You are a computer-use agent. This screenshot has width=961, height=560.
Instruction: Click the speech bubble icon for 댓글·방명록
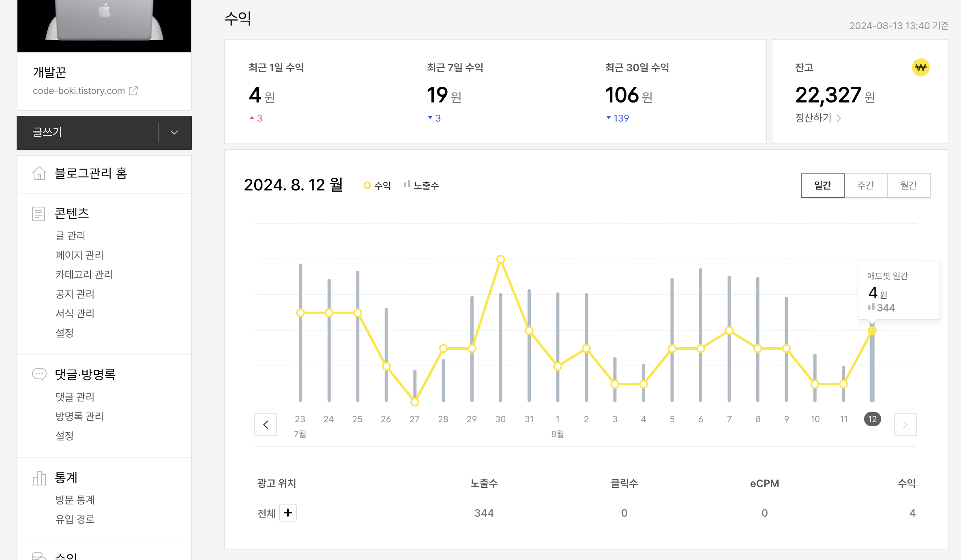(39, 374)
